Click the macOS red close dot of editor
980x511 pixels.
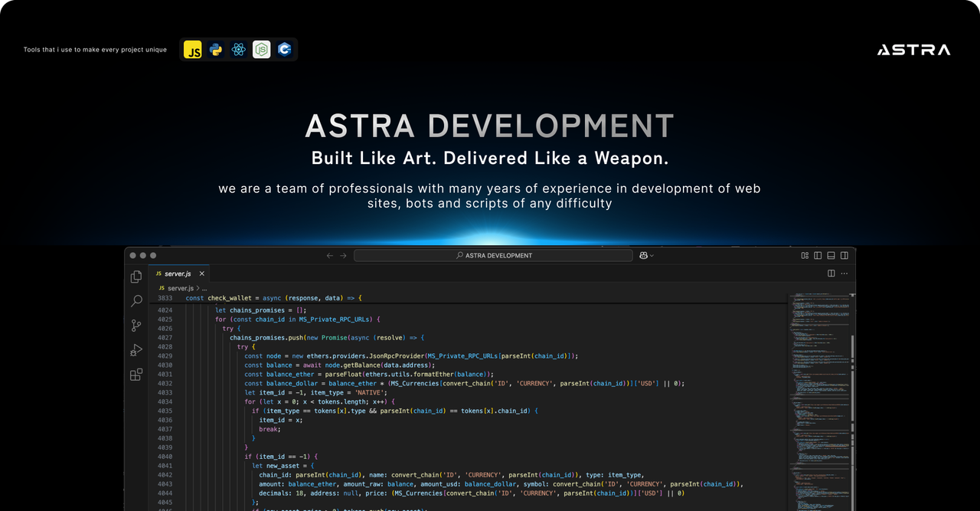pos(132,255)
